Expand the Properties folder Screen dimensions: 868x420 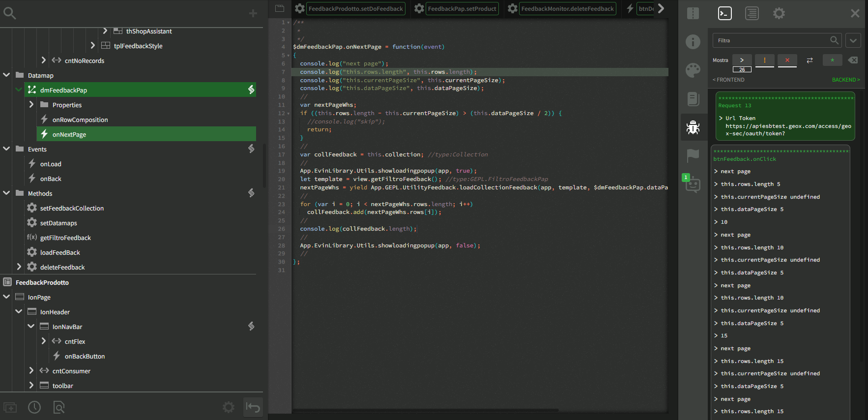[x=31, y=104]
